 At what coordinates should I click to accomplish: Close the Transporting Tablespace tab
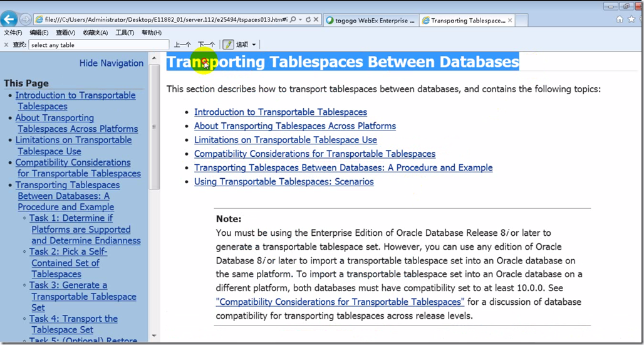click(x=510, y=20)
